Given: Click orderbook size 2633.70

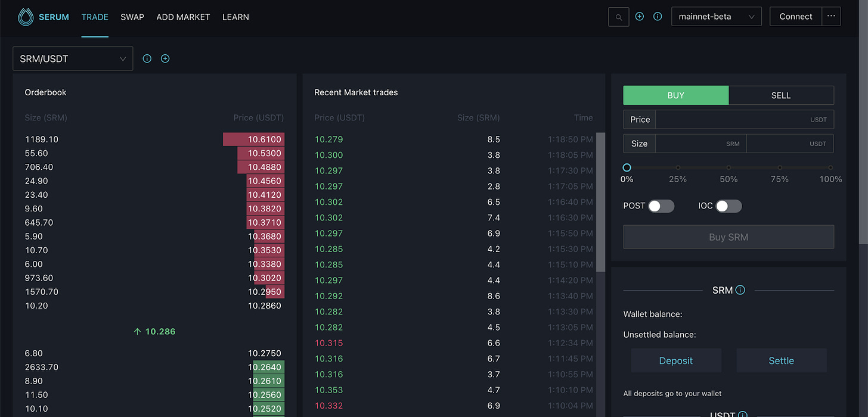Looking at the screenshot, I should pyautogui.click(x=42, y=367).
